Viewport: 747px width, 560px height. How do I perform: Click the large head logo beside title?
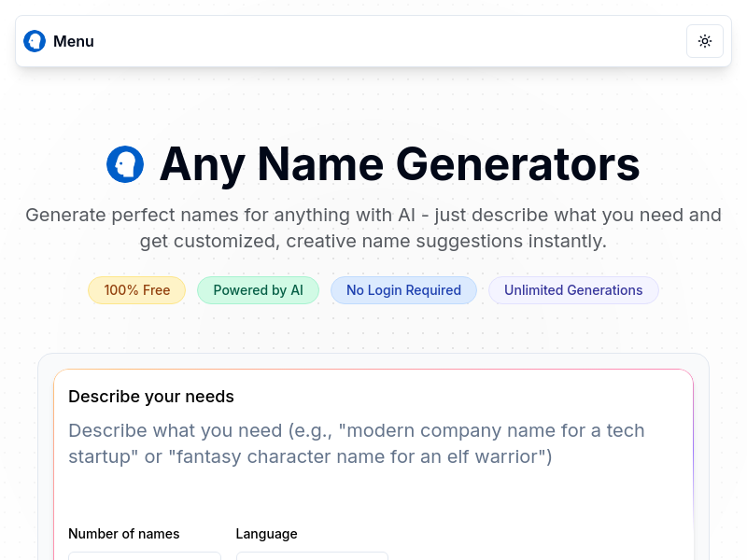click(x=125, y=164)
